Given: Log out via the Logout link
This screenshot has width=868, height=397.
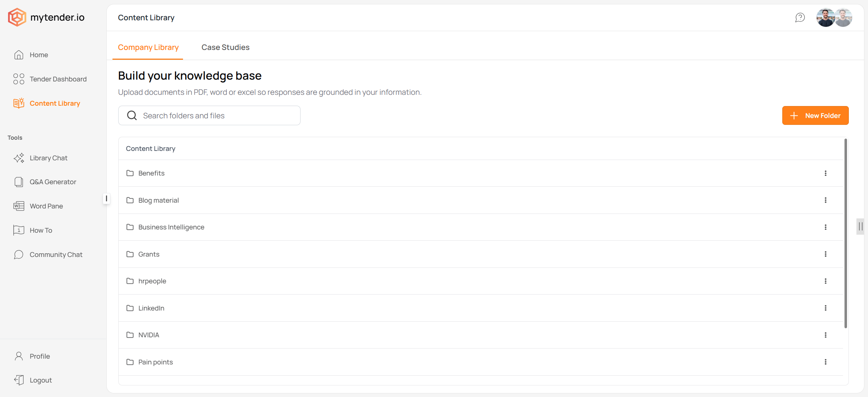Looking at the screenshot, I should [41, 380].
